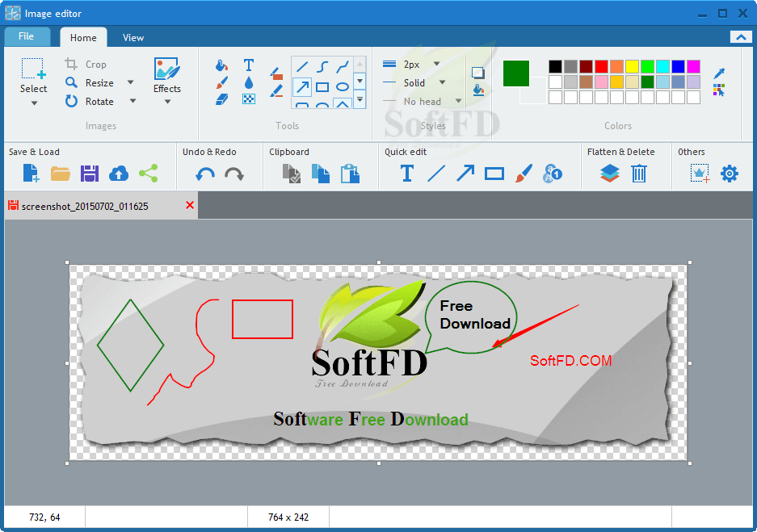Click the copy icon in Clipboard
Viewport: 757px width, 532px height.
(321, 174)
